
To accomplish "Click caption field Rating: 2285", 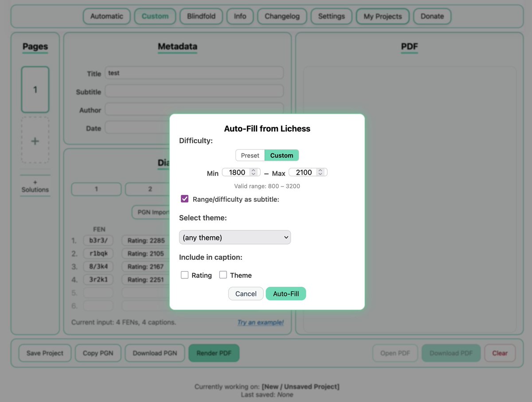I will pos(146,241).
